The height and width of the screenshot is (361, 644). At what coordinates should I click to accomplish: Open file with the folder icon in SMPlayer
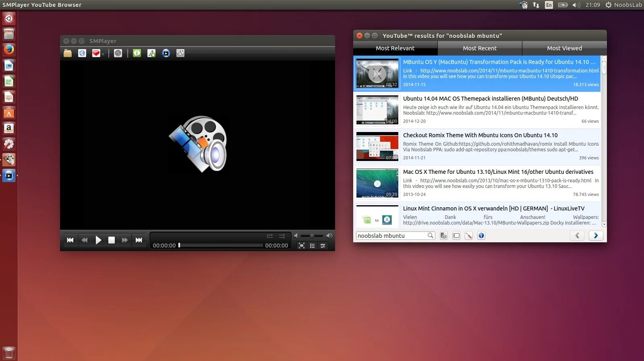click(x=68, y=53)
